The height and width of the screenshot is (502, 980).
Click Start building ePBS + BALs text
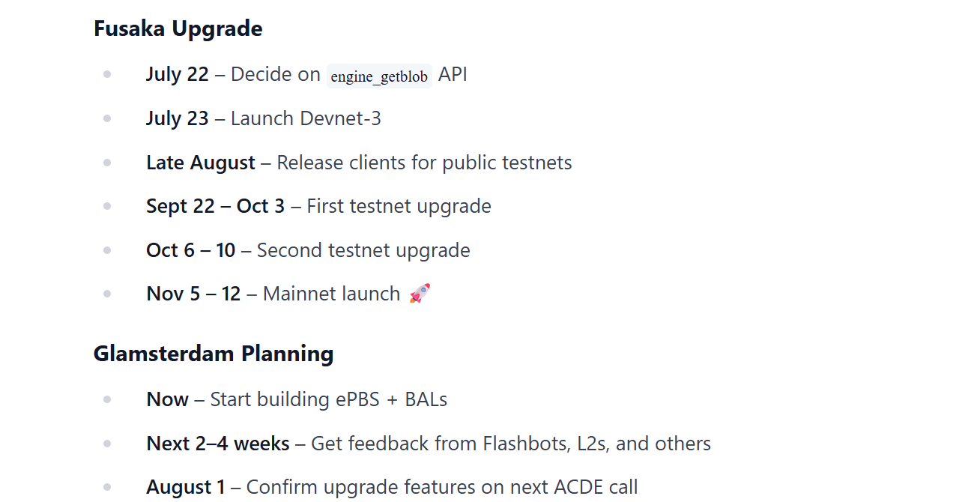[329, 400]
